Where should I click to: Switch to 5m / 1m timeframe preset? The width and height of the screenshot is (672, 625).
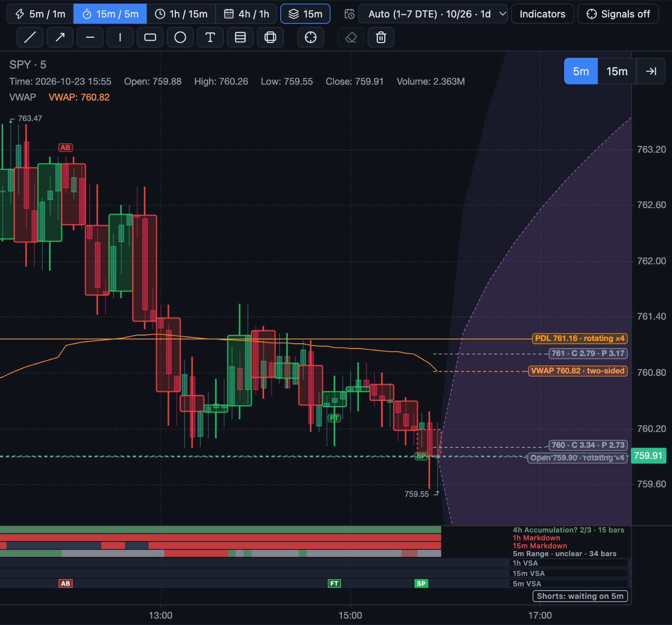(x=40, y=14)
